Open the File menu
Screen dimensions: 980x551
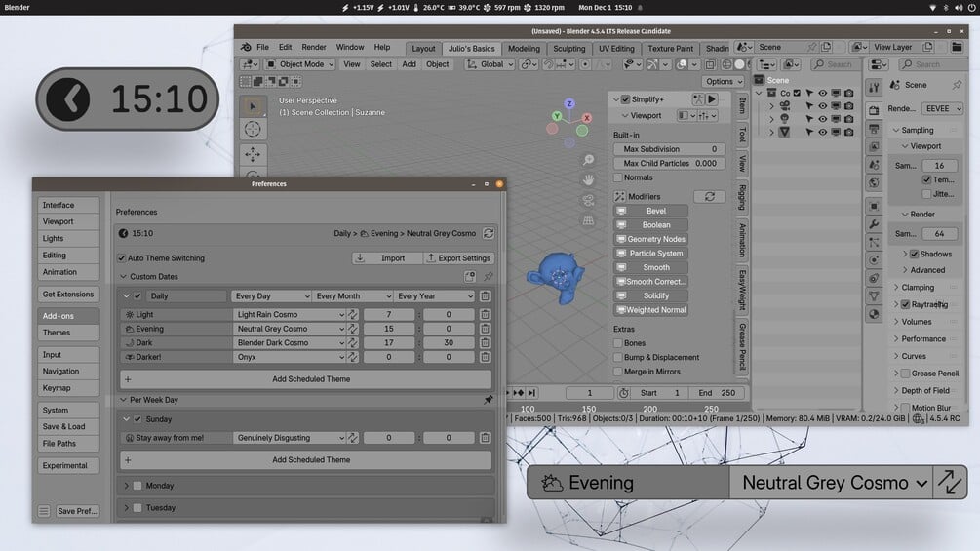pos(262,47)
